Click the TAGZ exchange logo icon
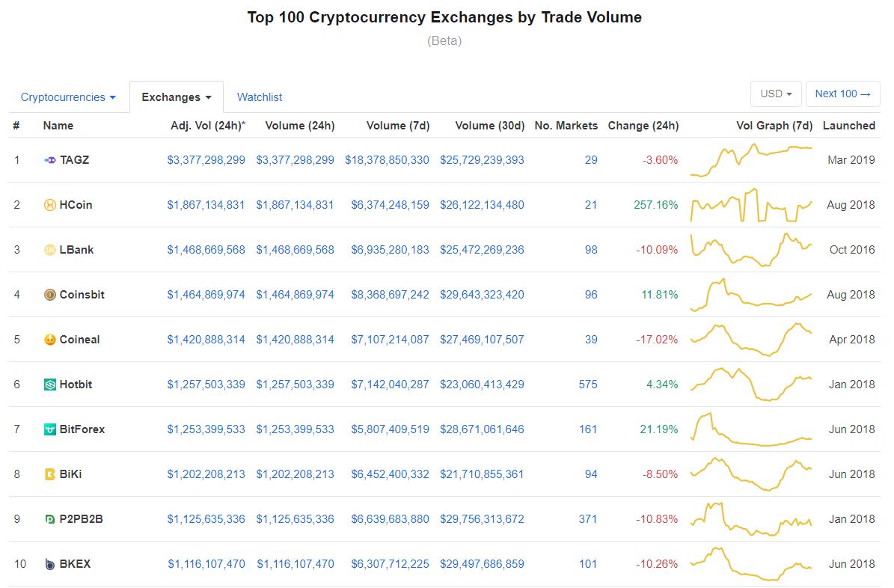 click(x=50, y=160)
